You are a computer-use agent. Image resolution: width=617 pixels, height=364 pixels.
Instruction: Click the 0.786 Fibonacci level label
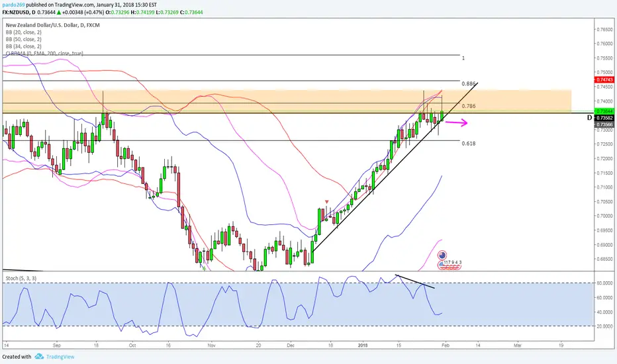tap(468, 107)
